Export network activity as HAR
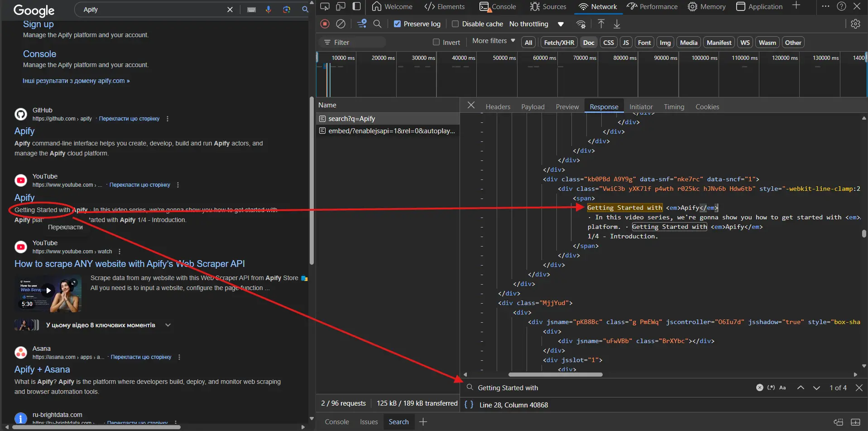Screen dimensions: 868x431 (618, 24)
